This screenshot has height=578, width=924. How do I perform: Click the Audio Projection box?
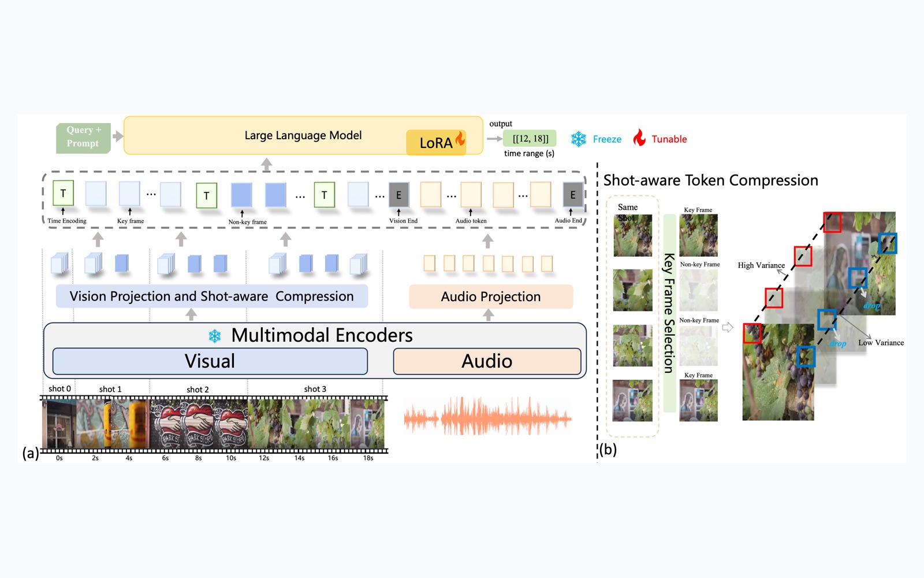point(491,297)
